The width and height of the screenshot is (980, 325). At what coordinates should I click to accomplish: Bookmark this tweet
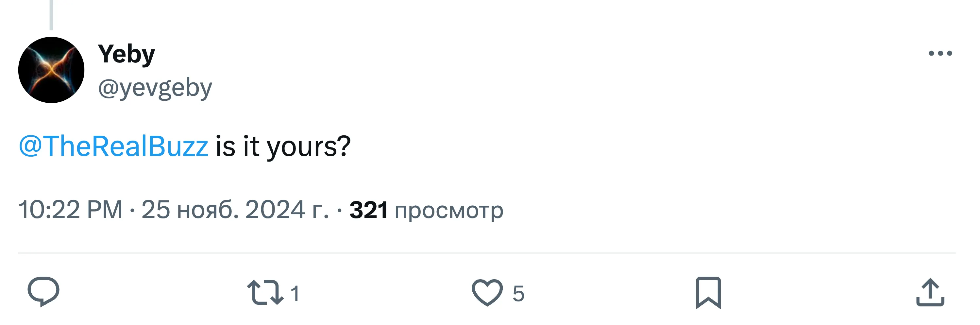708,293
